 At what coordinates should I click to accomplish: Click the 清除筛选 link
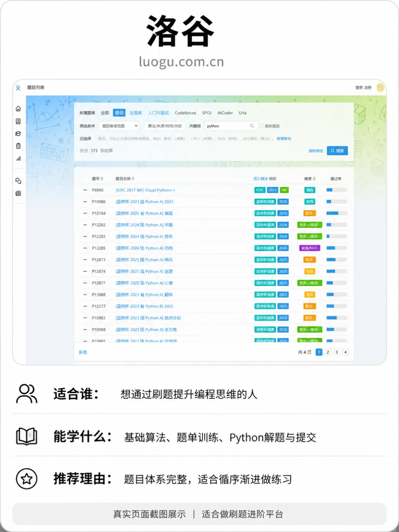coord(316,151)
